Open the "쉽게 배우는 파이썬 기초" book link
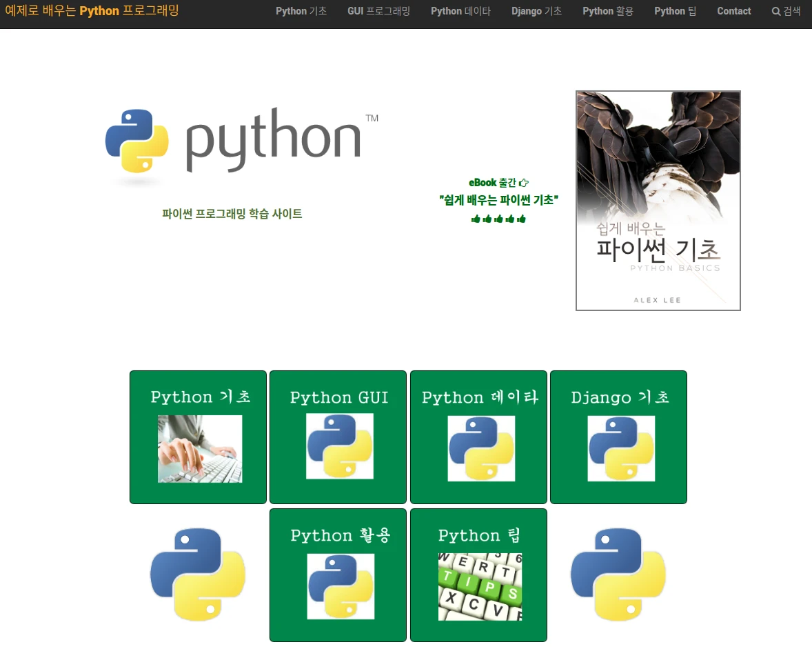The image size is (812, 649). [x=498, y=200]
